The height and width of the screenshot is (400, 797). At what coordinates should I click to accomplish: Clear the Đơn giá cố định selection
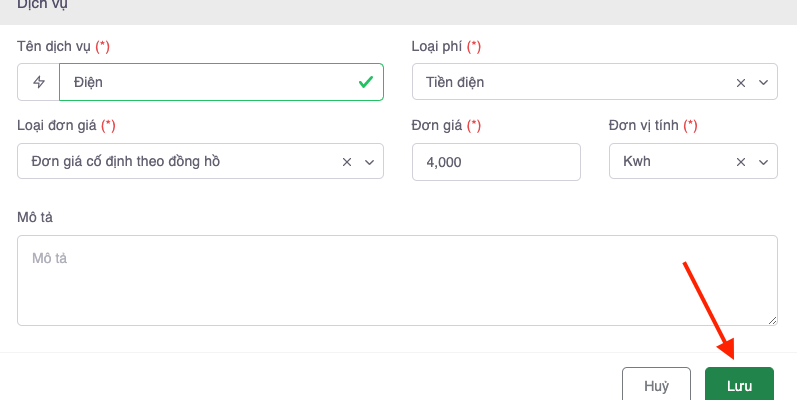pos(347,161)
